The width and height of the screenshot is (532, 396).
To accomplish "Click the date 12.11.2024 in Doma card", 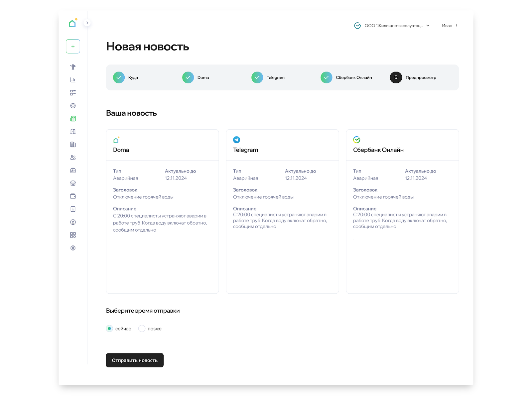I will coord(176,178).
